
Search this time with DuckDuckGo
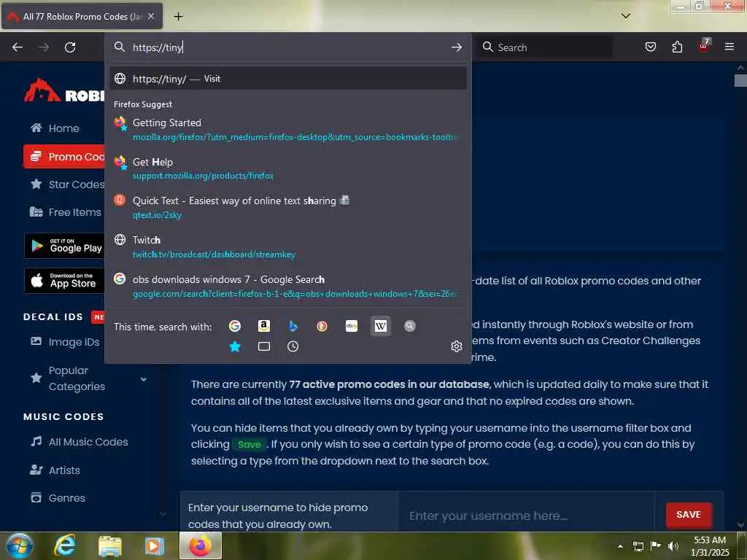tap(322, 326)
